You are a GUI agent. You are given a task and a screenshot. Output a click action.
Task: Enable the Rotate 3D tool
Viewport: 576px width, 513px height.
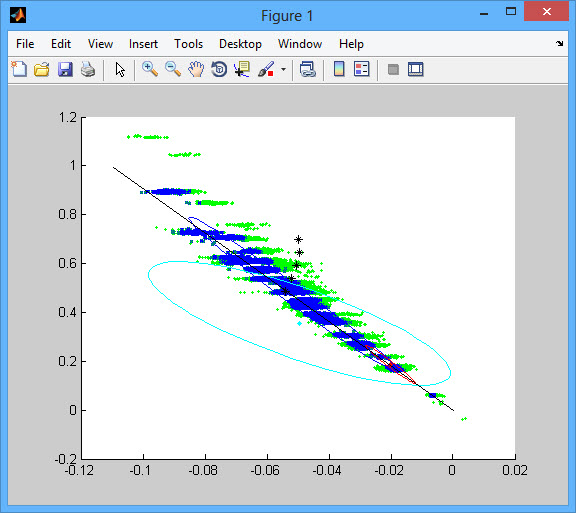click(x=219, y=69)
